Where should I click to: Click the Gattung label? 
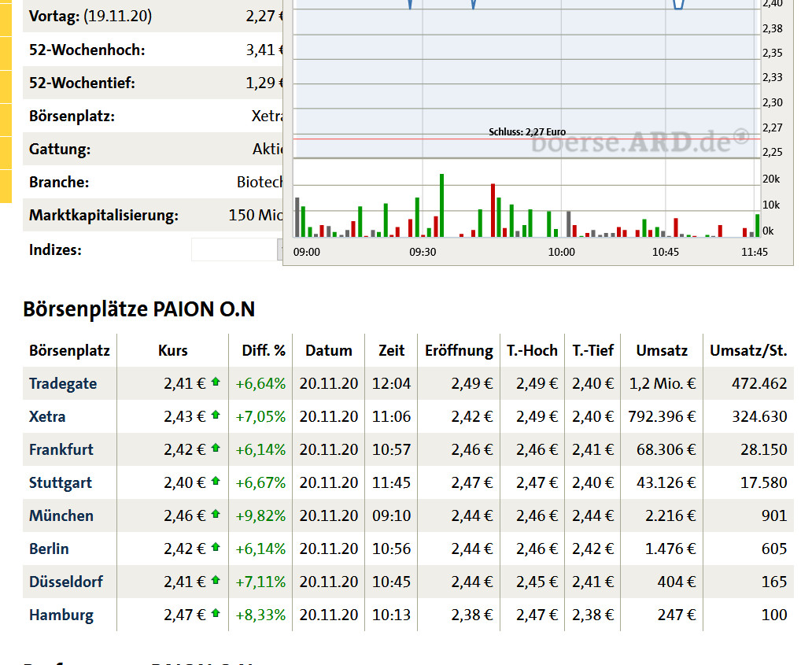[x=60, y=150]
